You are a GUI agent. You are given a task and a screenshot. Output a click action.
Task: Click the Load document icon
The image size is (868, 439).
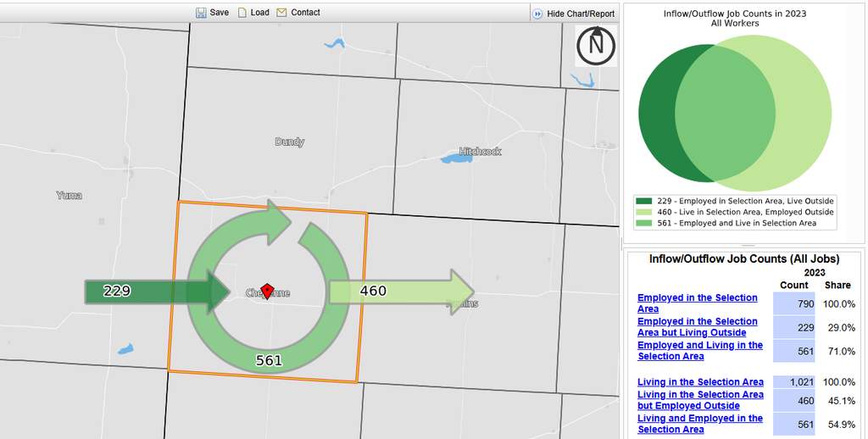click(242, 13)
